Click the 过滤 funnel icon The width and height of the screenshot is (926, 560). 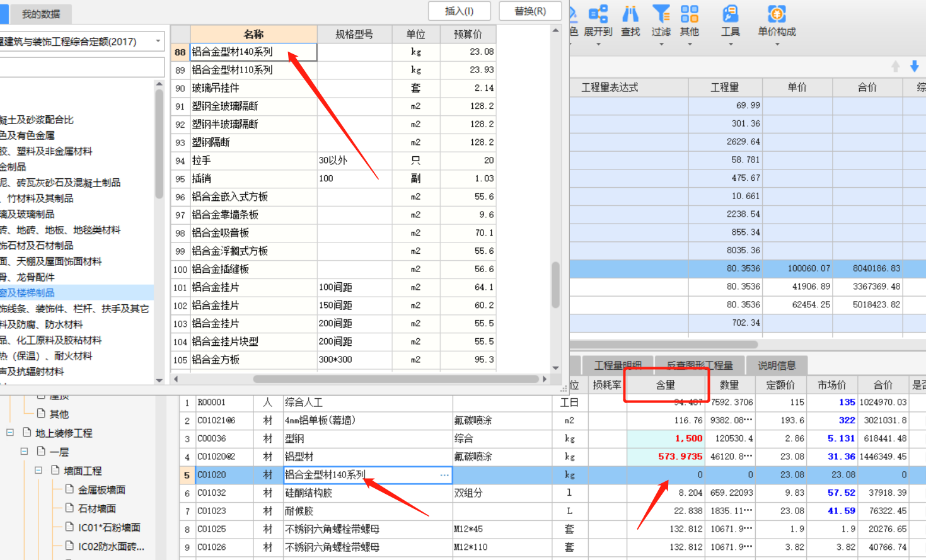click(661, 14)
